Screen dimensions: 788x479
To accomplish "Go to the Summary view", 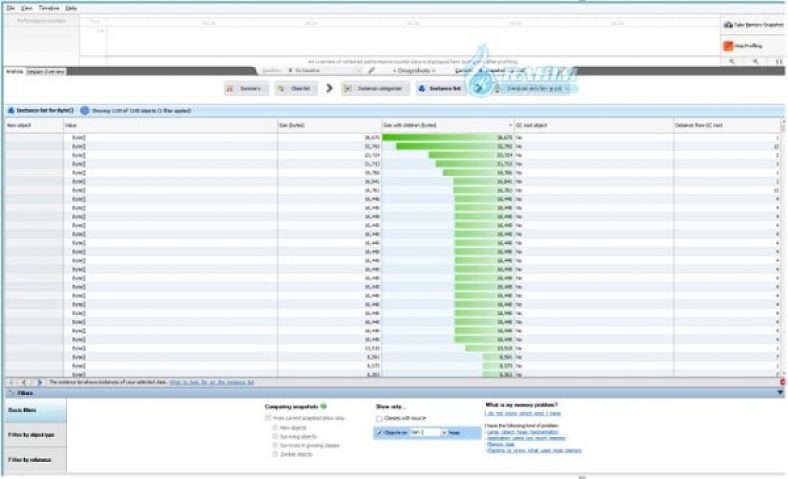I will tap(246, 88).
